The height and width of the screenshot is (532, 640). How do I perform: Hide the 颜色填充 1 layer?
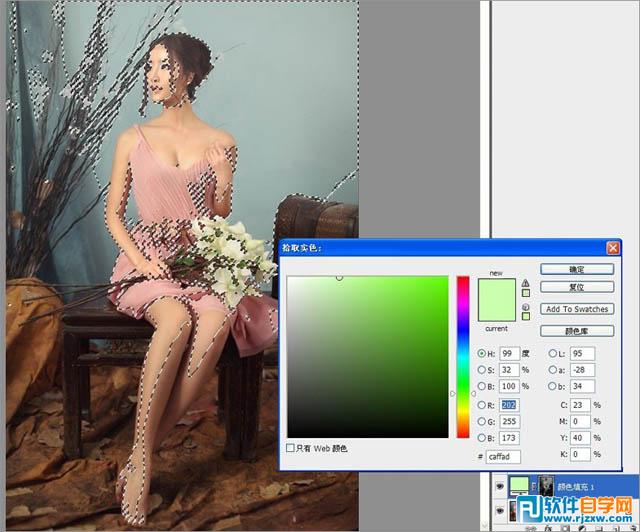501,484
